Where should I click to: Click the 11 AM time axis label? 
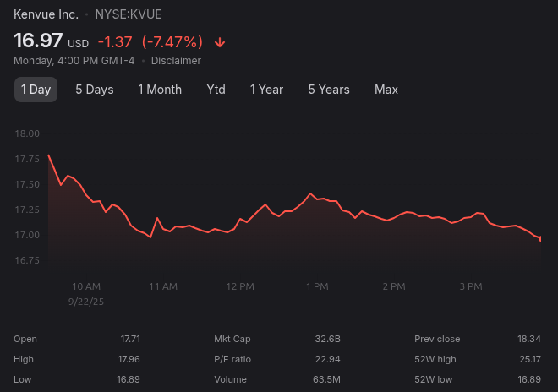(163, 286)
